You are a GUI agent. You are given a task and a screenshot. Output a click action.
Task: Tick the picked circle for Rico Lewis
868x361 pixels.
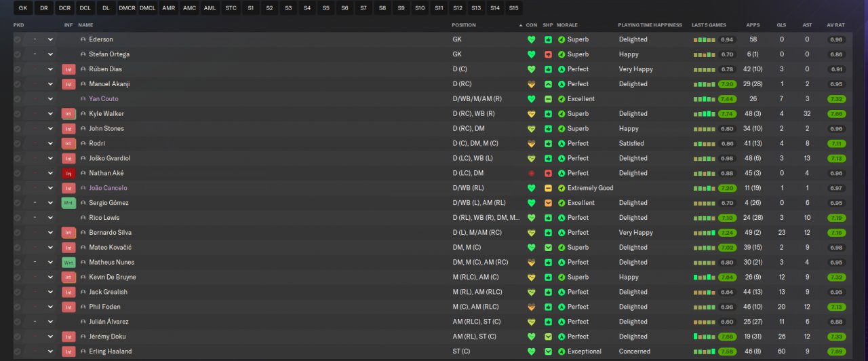(x=17, y=218)
